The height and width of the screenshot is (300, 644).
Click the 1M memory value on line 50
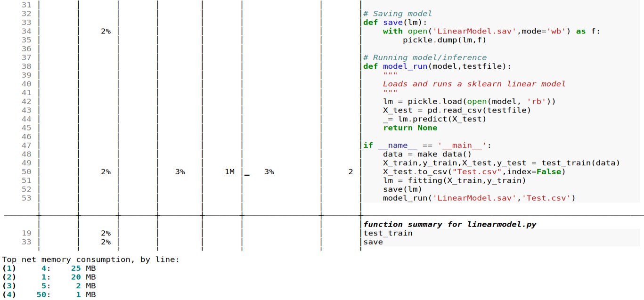229,172
